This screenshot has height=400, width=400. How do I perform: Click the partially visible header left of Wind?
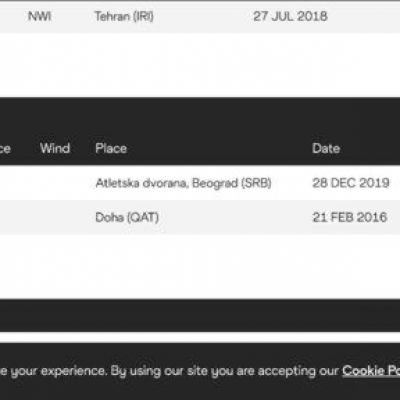point(5,148)
